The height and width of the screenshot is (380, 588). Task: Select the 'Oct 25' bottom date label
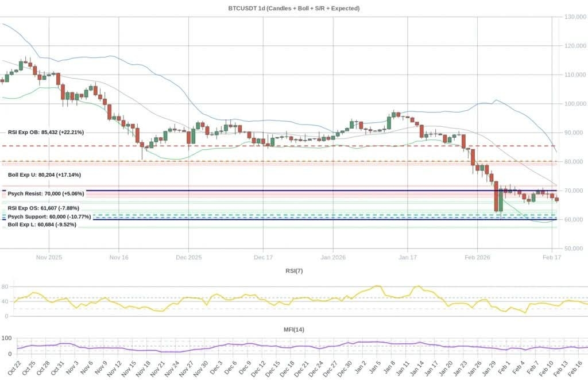[27, 369]
